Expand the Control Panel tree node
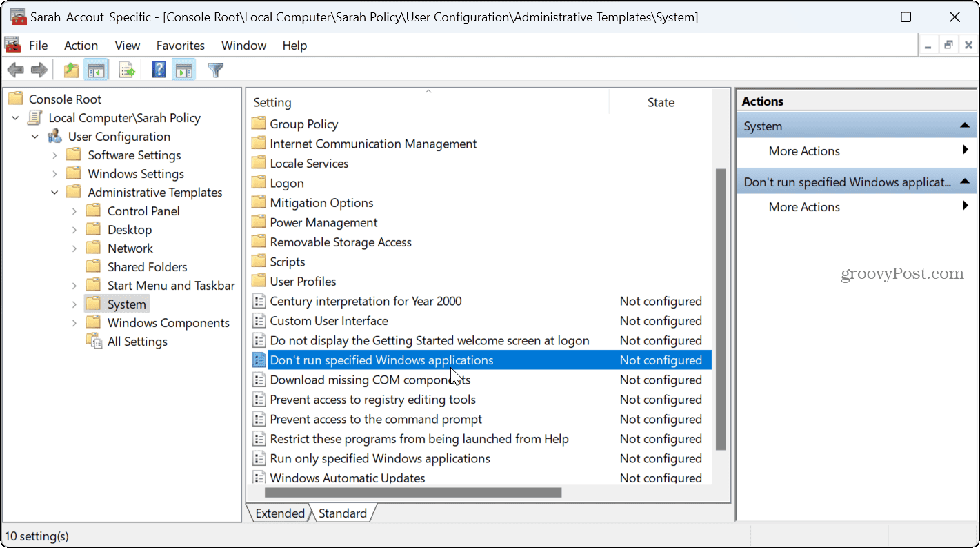Viewport: 980px width, 548px height. tap(74, 211)
